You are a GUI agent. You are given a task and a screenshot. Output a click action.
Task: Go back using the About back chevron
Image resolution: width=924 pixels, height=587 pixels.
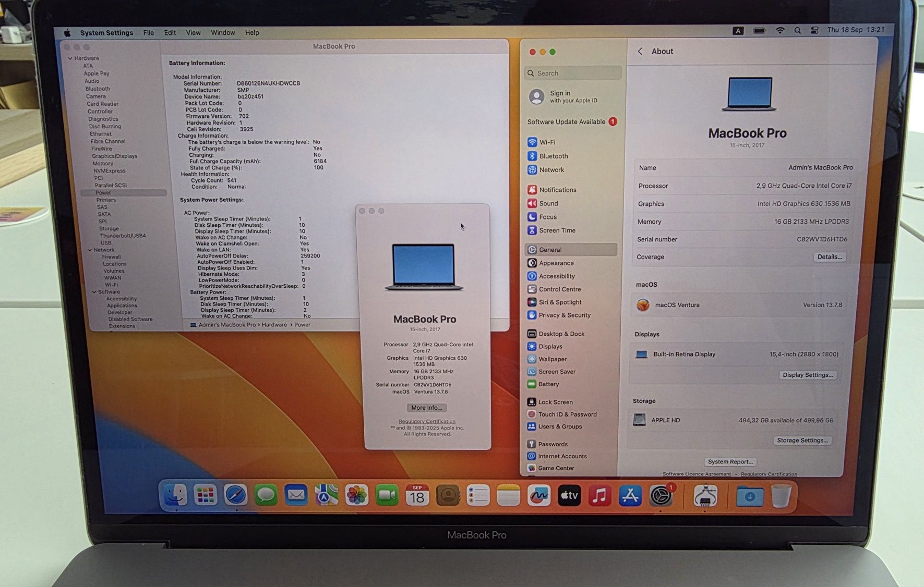coord(640,51)
